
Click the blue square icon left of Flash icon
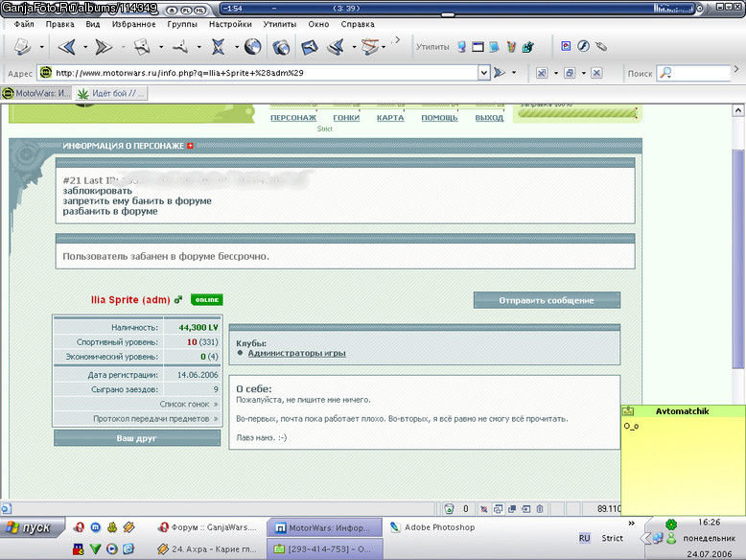(566, 46)
